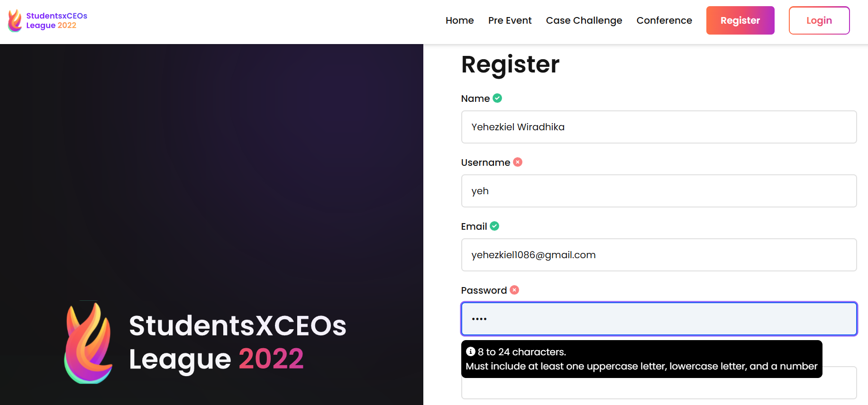Click into the Username field containing yeh
Viewport: 868px width, 405px height.
point(658,191)
